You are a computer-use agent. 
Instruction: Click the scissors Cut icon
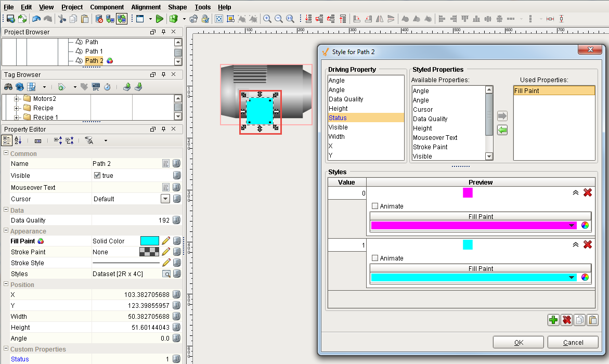[62, 19]
